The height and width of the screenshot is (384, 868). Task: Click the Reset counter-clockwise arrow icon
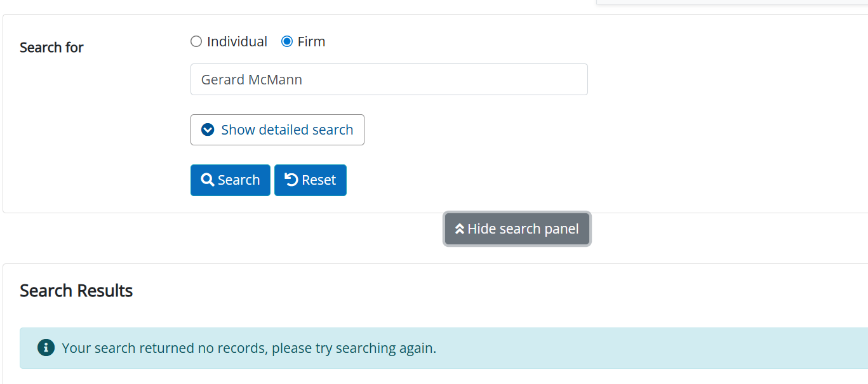(291, 180)
